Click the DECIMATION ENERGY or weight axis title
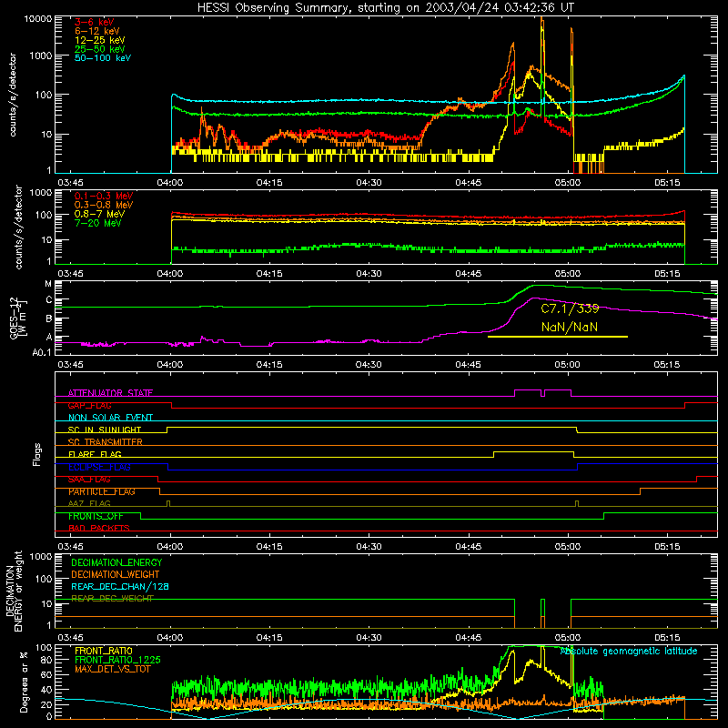 (14, 591)
